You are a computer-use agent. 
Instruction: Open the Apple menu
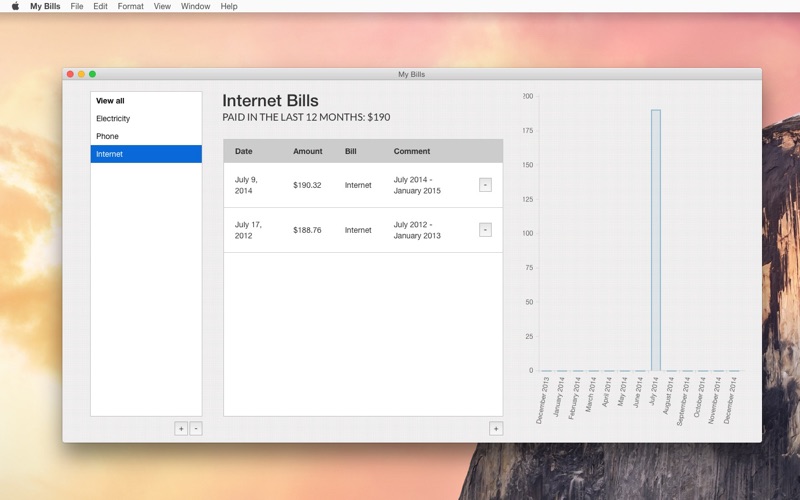coord(15,6)
